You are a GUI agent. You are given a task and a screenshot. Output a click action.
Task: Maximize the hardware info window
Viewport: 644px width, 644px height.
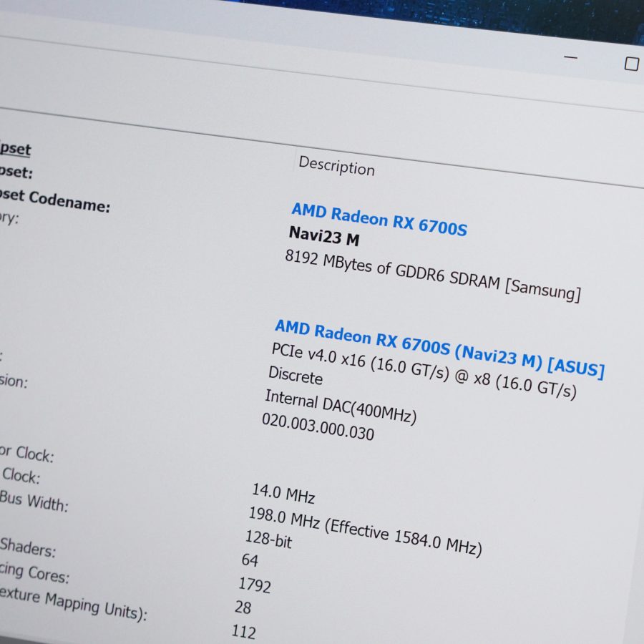(631, 64)
